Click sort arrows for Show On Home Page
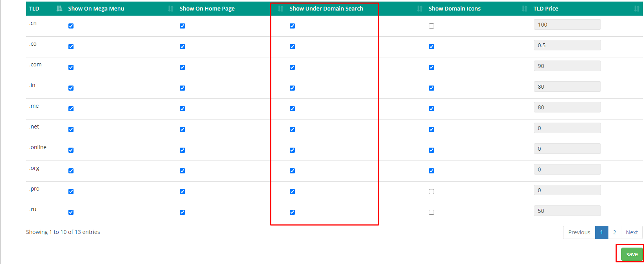Screen dimensions: 644x264 (280, 9)
